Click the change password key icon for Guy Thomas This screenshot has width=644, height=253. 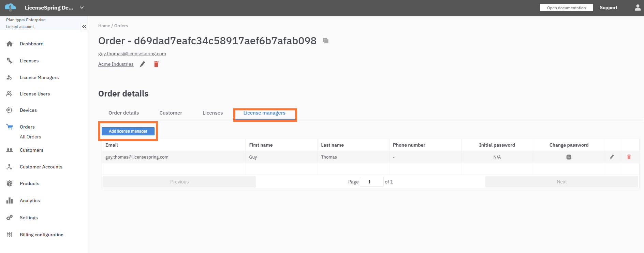pos(569,157)
